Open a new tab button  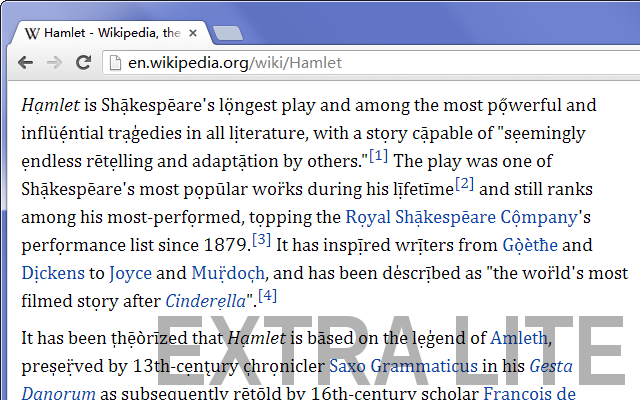[x=228, y=33]
